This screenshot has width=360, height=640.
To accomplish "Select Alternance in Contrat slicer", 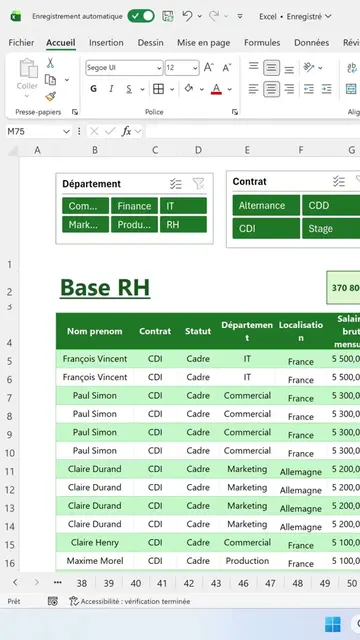I will (x=266, y=205).
